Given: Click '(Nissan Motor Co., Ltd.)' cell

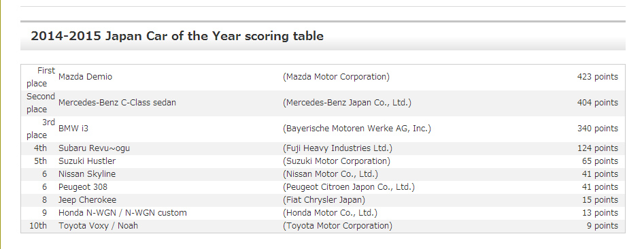Looking at the screenshot, I should (331, 174).
